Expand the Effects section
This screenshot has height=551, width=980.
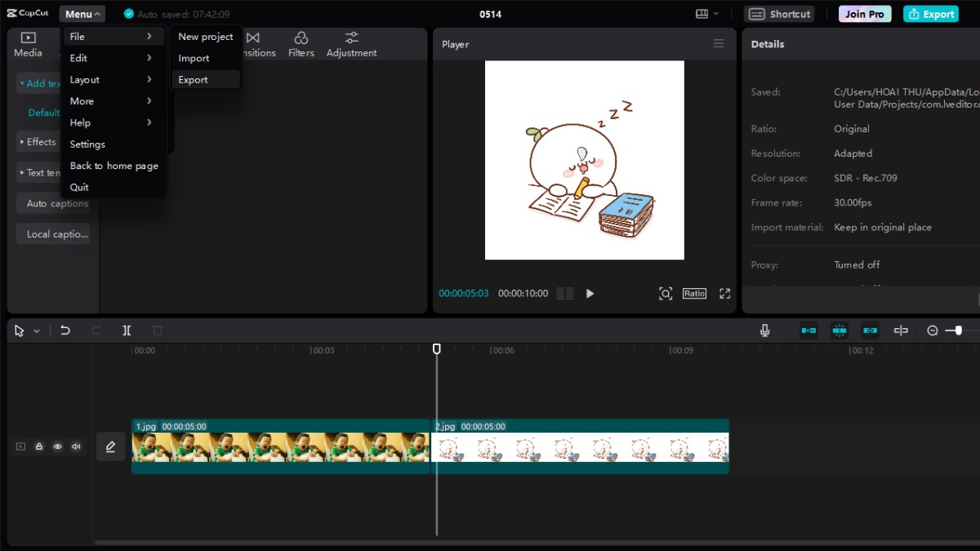tap(38, 142)
